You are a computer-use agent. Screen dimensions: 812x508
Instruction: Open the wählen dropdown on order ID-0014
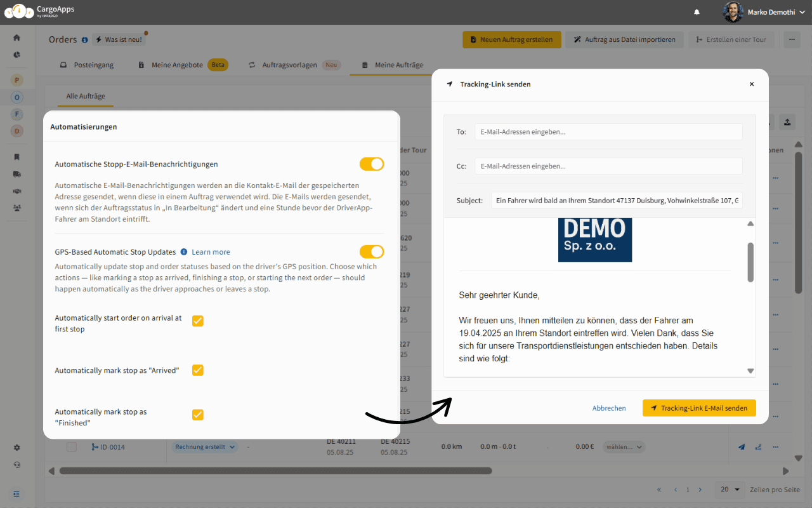pyautogui.click(x=624, y=446)
